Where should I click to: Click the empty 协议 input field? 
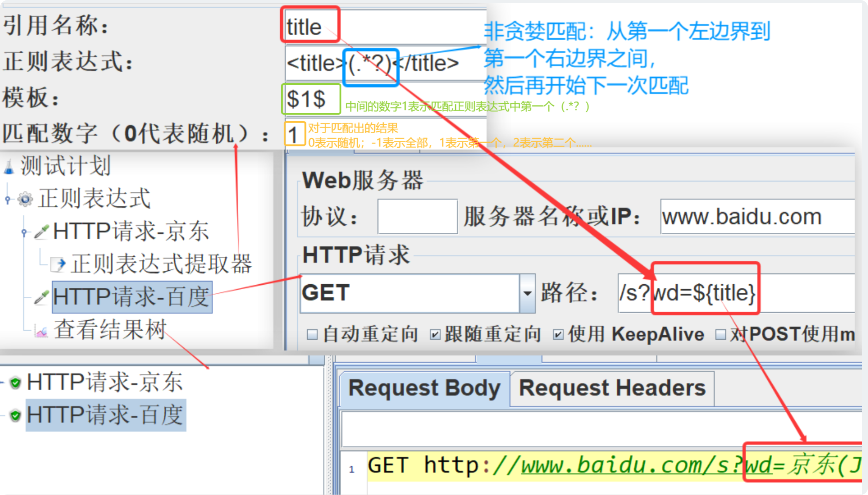click(417, 217)
